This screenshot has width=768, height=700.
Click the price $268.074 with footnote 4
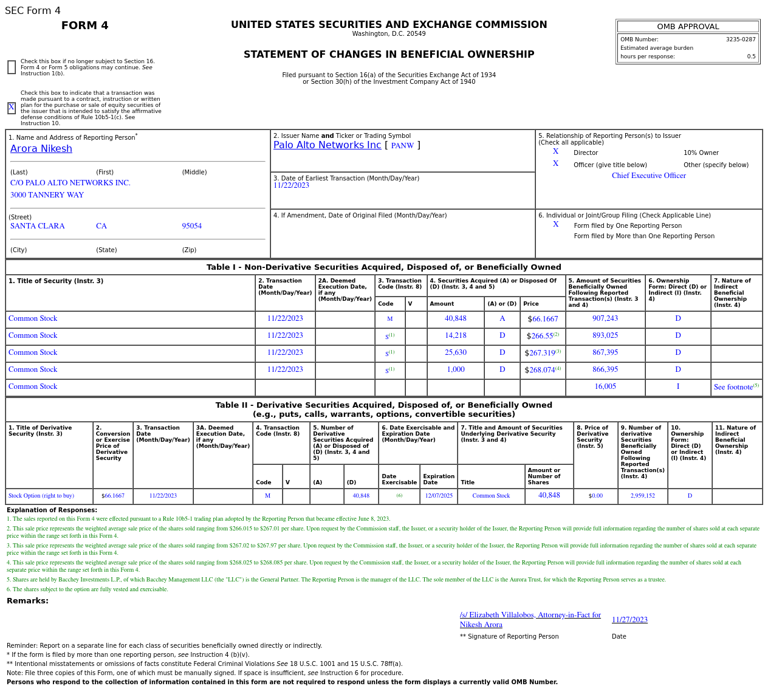[543, 369]
